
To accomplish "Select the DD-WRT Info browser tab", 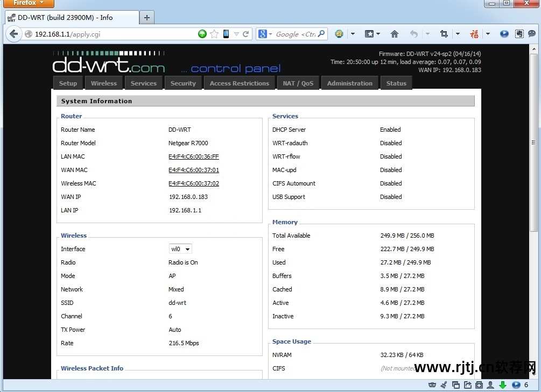I will point(73,17).
